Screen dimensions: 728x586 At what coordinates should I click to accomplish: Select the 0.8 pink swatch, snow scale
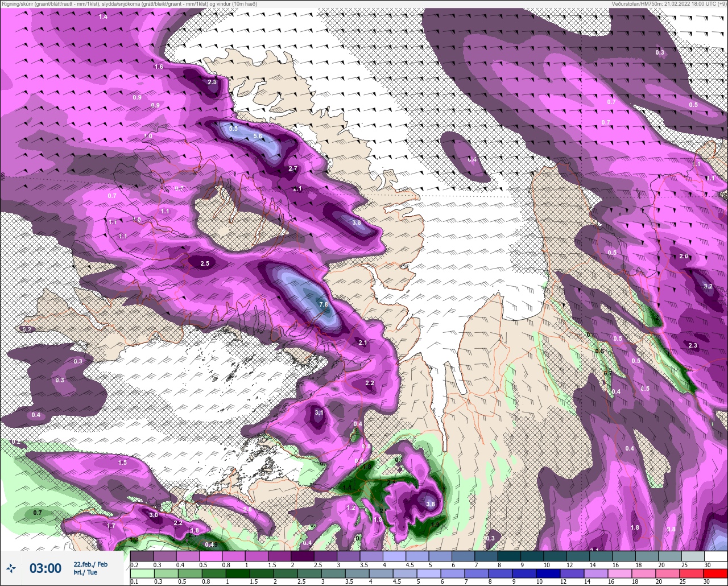click(x=233, y=556)
